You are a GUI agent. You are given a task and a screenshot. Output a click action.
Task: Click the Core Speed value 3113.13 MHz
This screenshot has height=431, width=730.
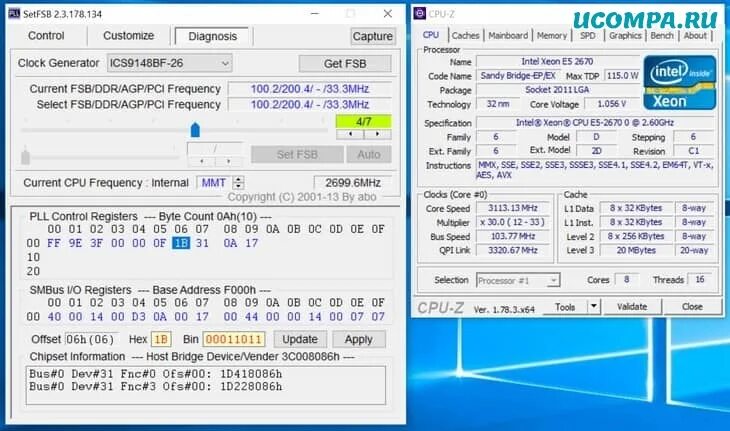[x=513, y=208]
